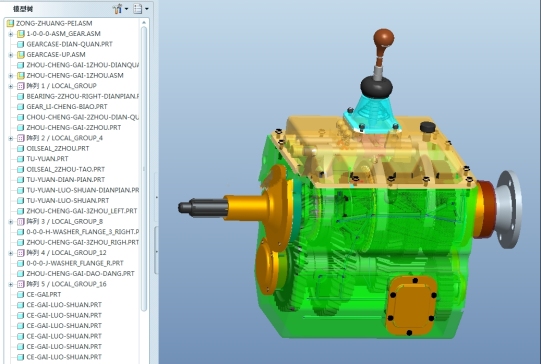Click the part icon of TU-YUAN-LUO-SHUAN.PRT
The image size is (541, 364).
(21, 201)
